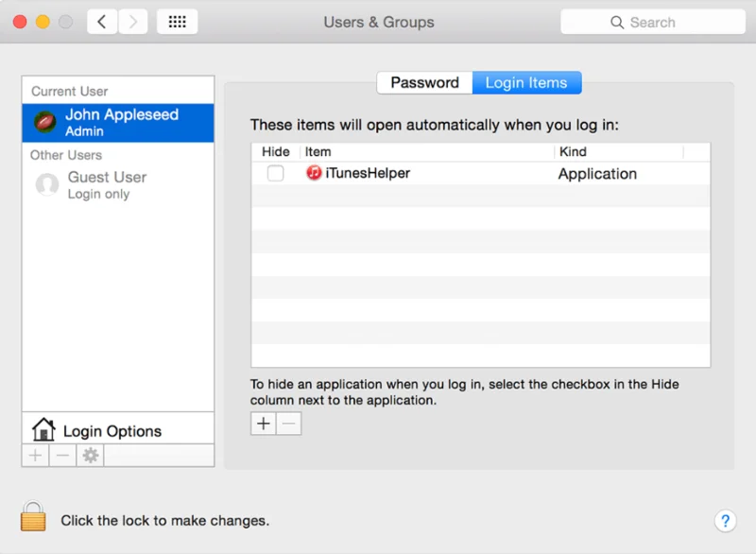Viewport: 756px width, 554px height.
Task: Delete user with sidebar minus button
Action: (x=62, y=456)
